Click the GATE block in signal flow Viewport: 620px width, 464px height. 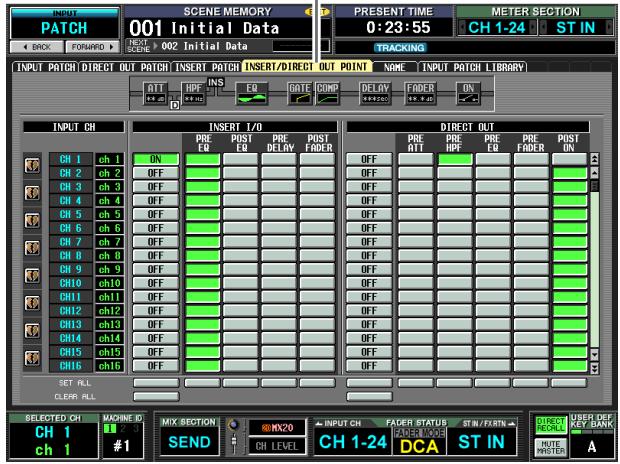[300, 93]
